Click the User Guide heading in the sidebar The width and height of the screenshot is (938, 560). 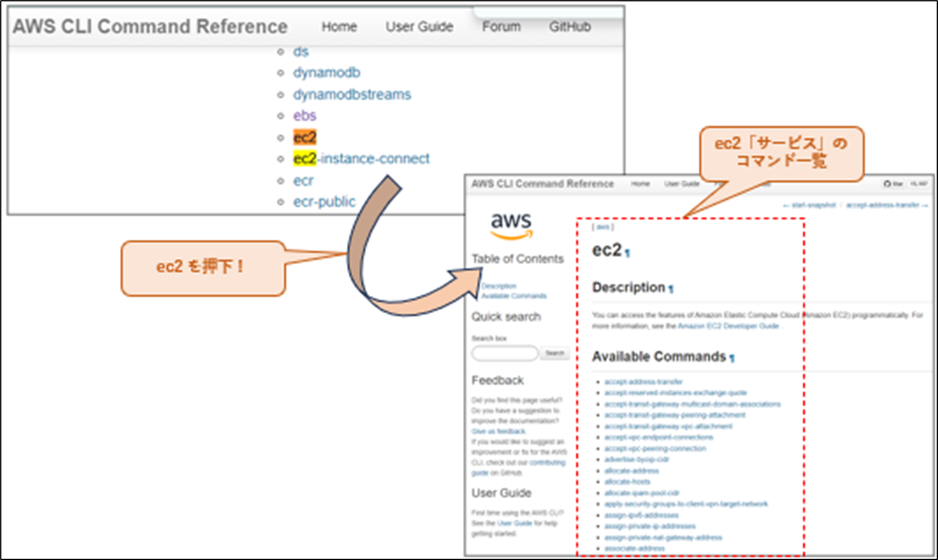pyautogui.click(x=501, y=493)
